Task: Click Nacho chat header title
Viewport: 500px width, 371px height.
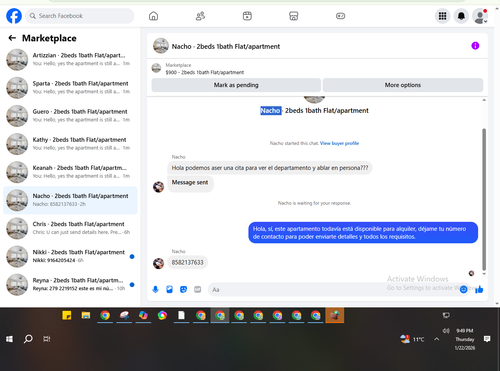Action: pyautogui.click(x=226, y=46)
